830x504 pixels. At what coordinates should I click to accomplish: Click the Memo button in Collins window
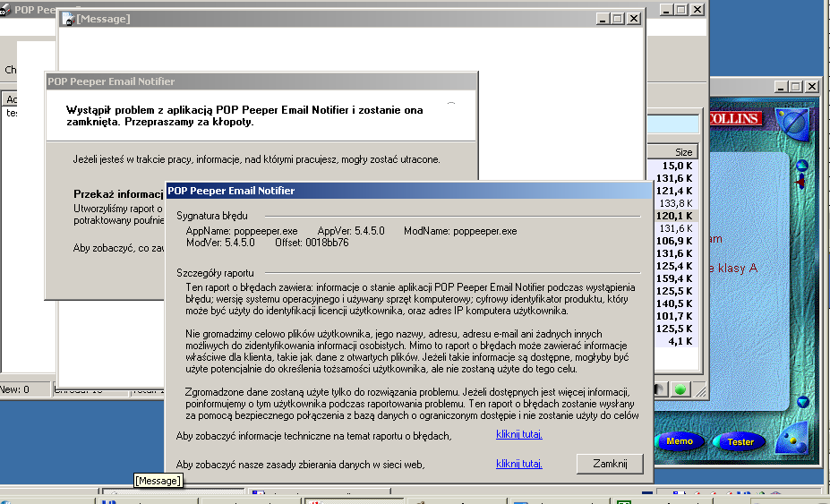[x=680, y=441]
